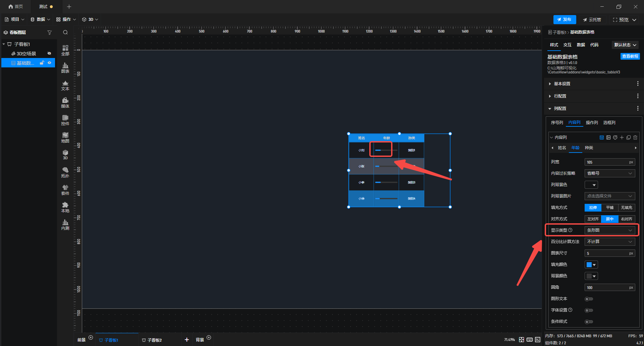Screen dimensions: 644x346
Task: Switch to the 操作列 tab
Action: point(592,123)
